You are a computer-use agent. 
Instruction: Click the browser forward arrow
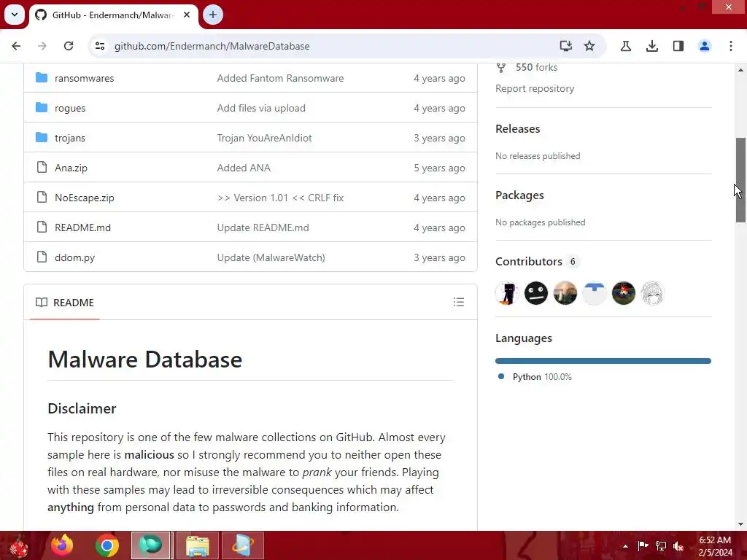click(42, 46)
